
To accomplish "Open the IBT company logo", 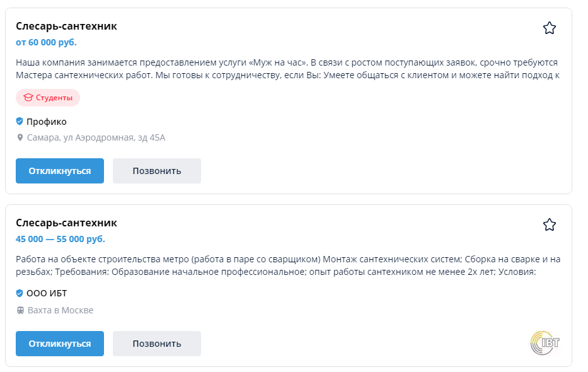I will pos(545,343).
